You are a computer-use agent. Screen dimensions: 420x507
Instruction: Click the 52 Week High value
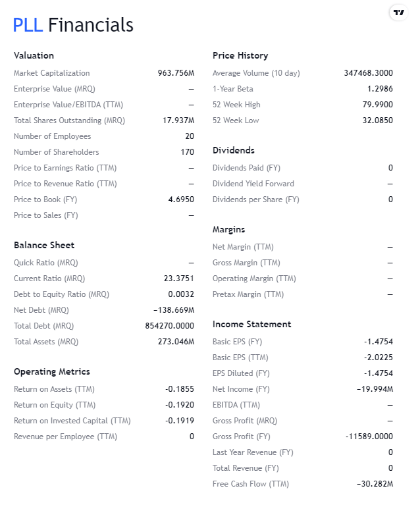coord(379,105)
